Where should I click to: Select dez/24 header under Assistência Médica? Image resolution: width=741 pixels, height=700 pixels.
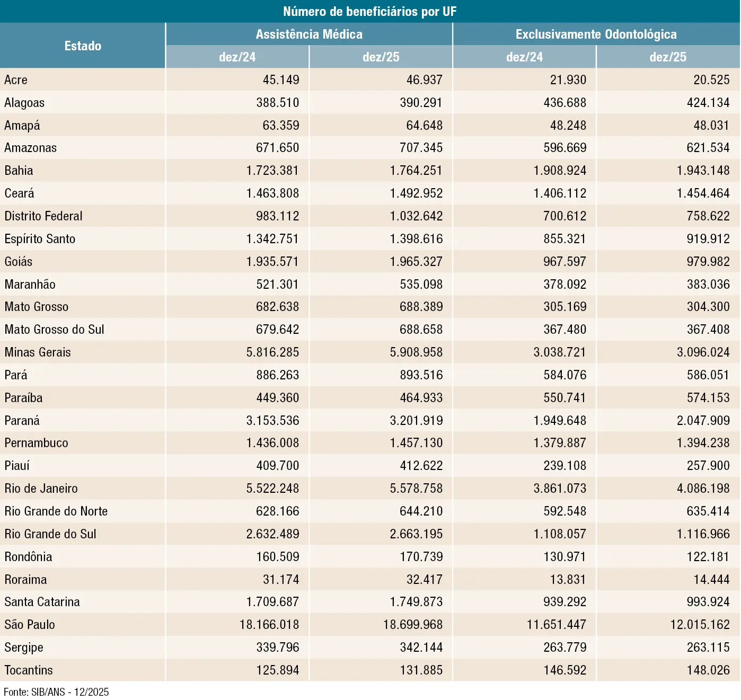click(x=237, y=57)
